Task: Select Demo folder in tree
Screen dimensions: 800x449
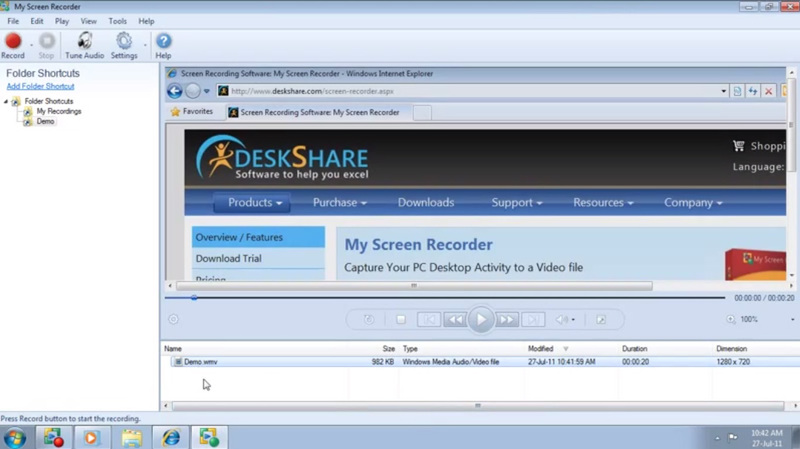Action: point(45,121)
